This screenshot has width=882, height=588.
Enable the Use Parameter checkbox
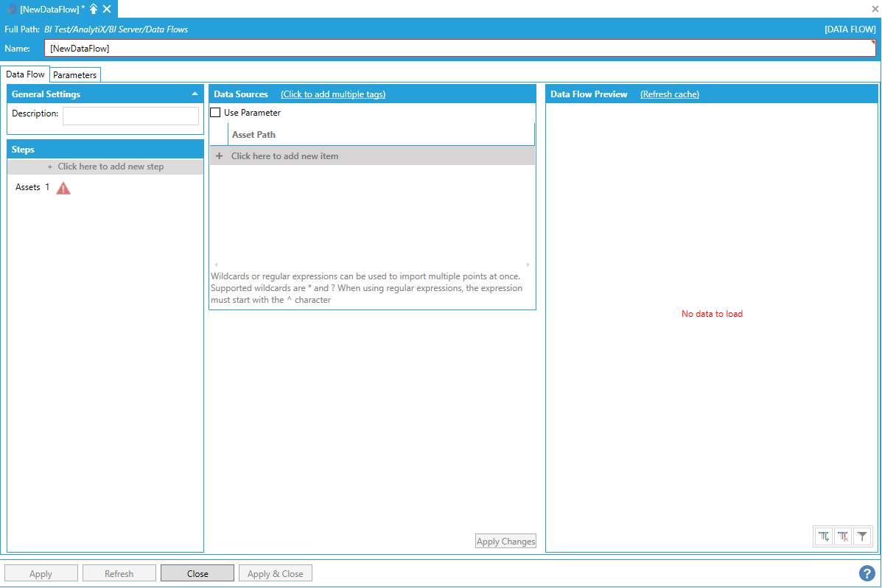(216, 113)
